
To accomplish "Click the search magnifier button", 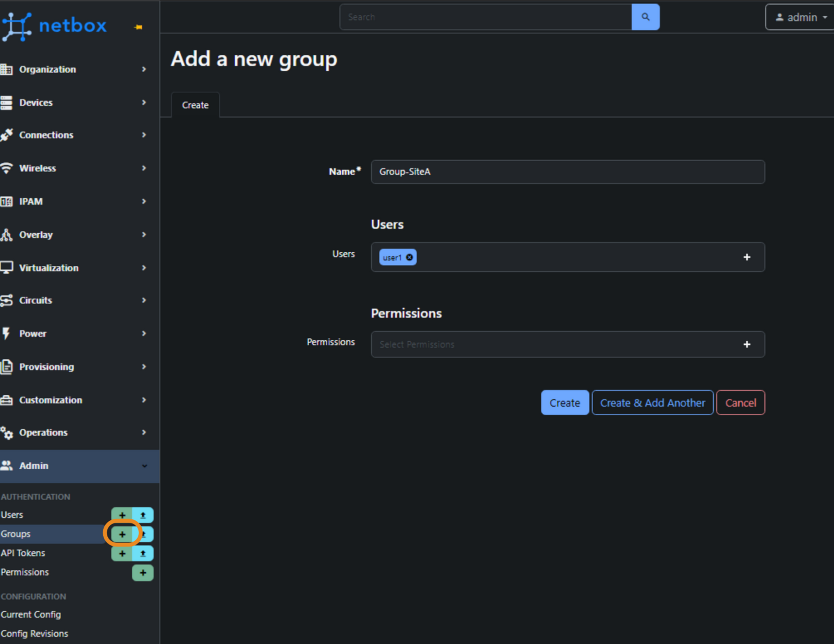I will (x=645, y=17).
